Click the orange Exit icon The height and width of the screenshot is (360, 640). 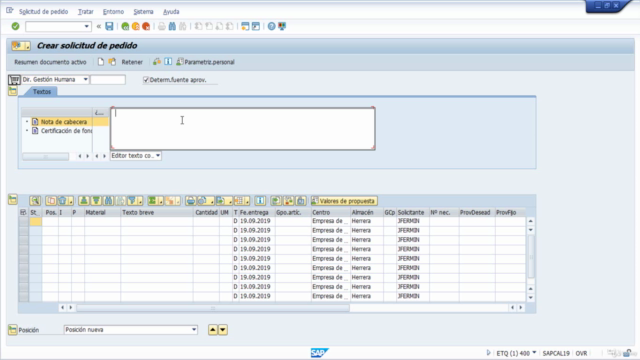click(136, 26)
